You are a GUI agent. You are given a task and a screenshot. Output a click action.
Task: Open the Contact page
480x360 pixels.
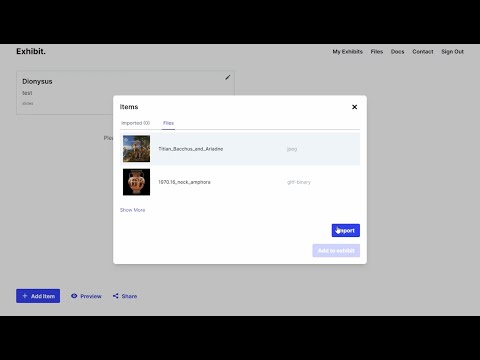[x=423, y=52]
